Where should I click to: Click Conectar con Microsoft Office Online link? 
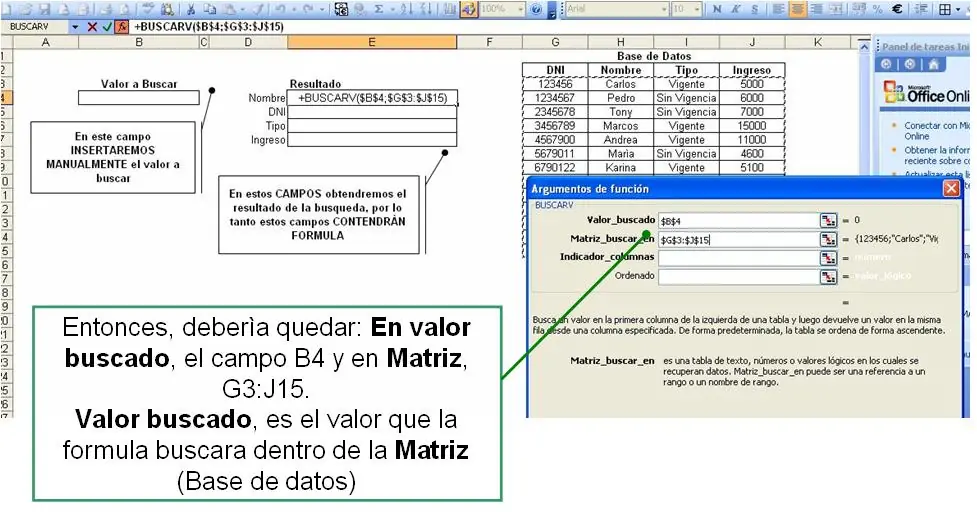937,131
